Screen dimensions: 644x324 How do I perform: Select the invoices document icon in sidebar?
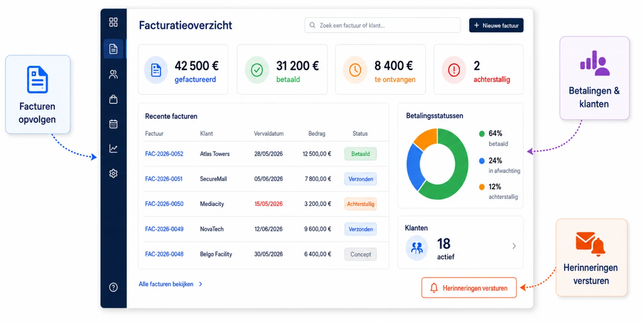[x=113, y=49]
